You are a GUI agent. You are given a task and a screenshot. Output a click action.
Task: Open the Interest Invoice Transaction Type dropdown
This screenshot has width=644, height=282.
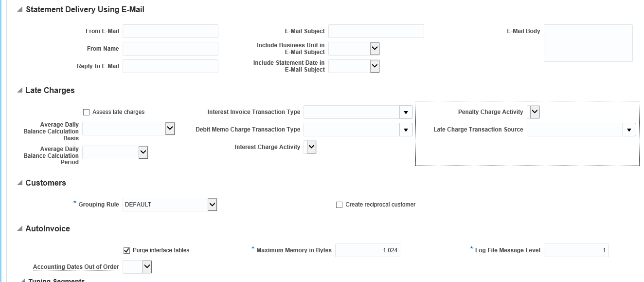click(406, 112)
